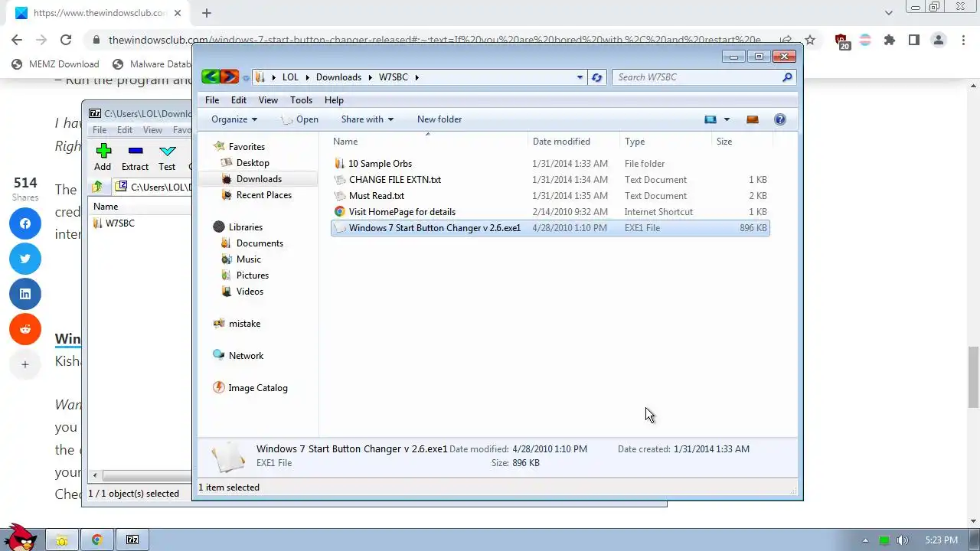Open the Explorer View menu
The image size is (980, 551).
268,100
